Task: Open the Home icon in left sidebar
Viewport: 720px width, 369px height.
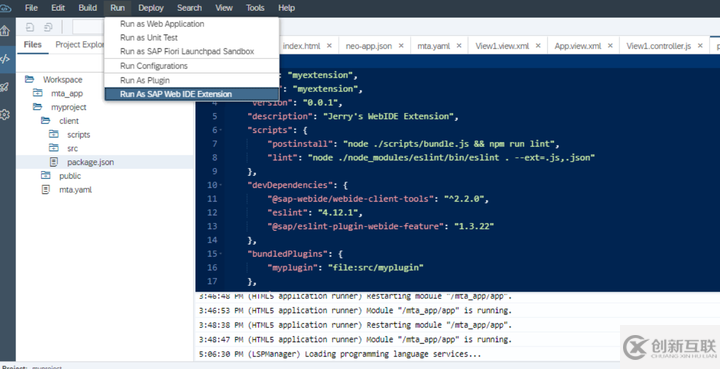Action: pyautogui.click(x=5, y=31)
